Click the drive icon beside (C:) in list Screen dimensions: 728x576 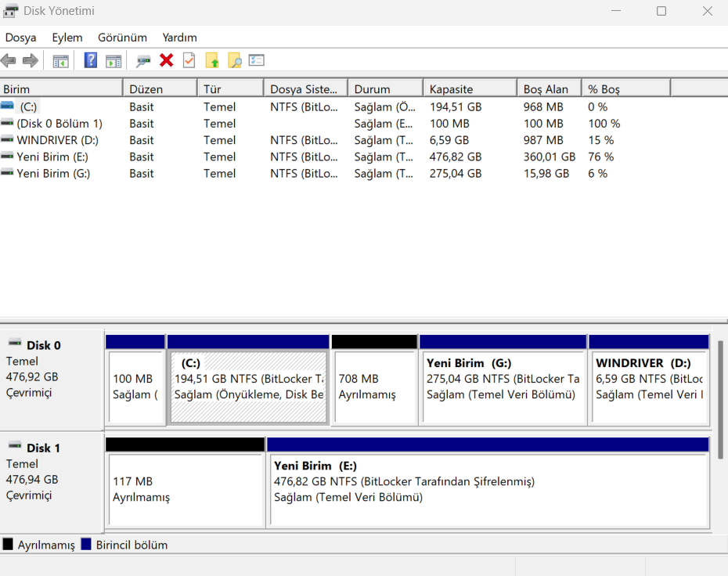pyautogui.click(x=7, y=106)
